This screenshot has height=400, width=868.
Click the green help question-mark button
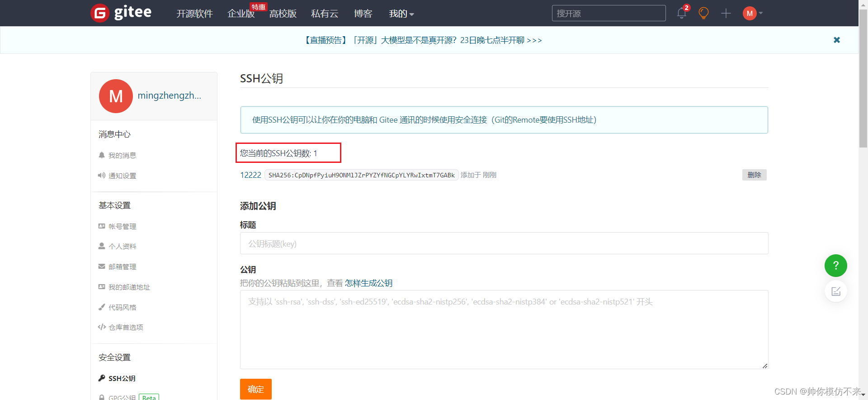tap(836, 266)
